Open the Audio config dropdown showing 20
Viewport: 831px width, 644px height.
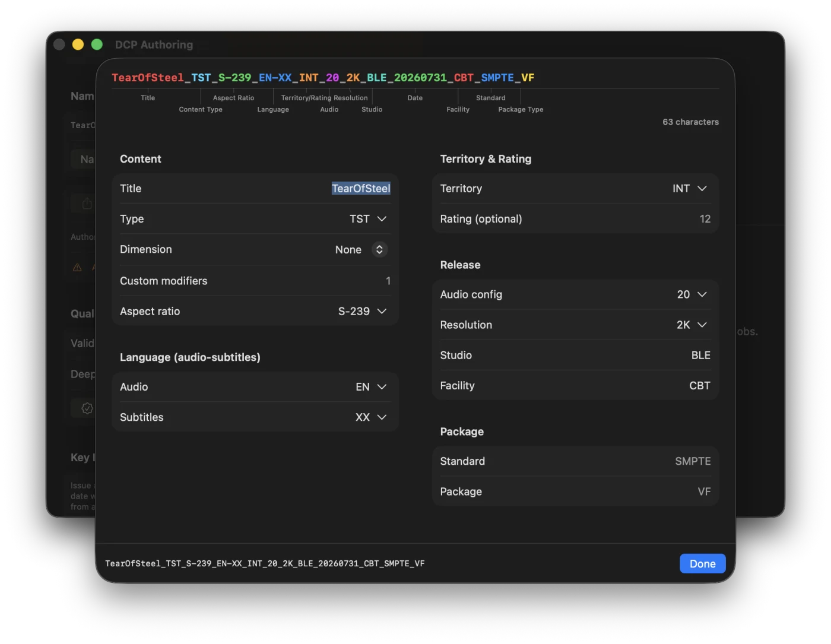(x=692, y=294)
